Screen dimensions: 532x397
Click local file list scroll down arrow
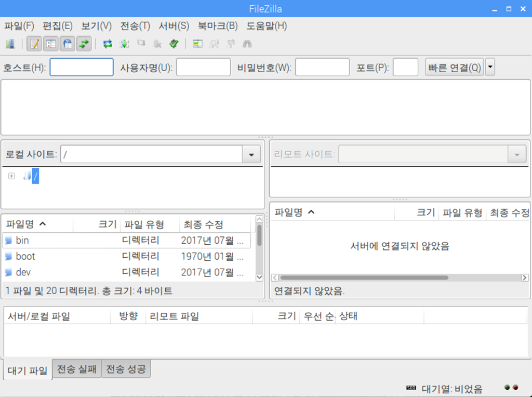(x=259, y=277)
